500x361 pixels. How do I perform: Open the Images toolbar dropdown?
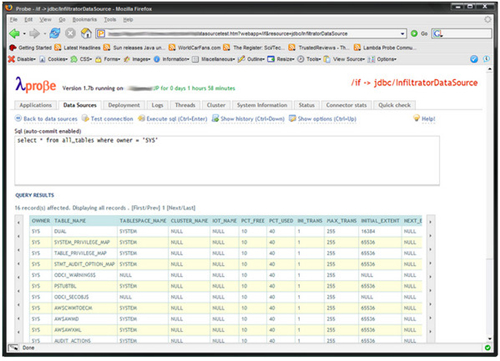[137, 59]
